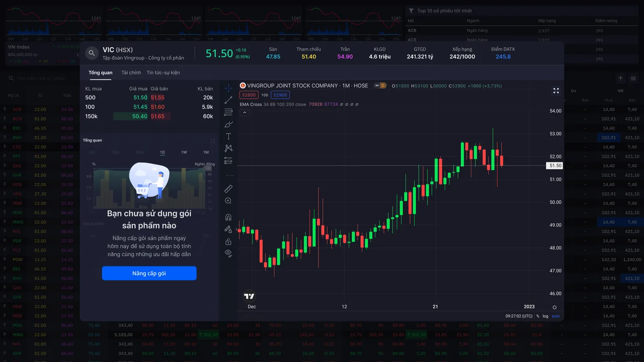Toggle stay in drawing mode pencil-lock

pyautogui.click(x=228, y=229)
